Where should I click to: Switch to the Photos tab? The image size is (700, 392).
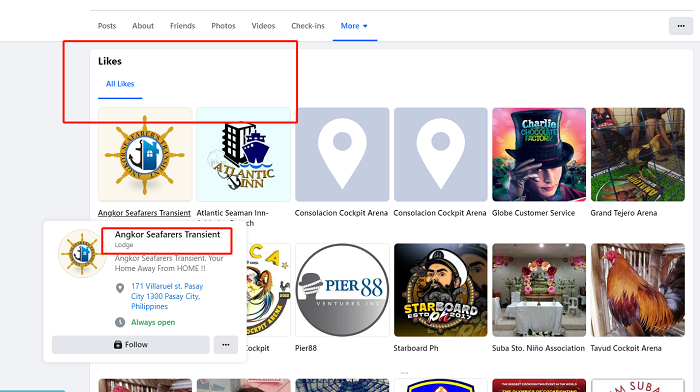pos(223,26)
